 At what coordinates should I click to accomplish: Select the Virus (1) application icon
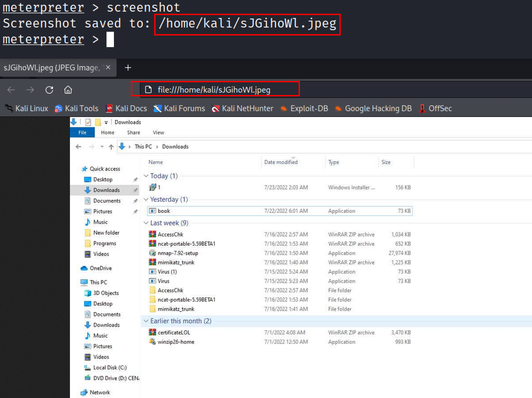(x=152, y=272)
